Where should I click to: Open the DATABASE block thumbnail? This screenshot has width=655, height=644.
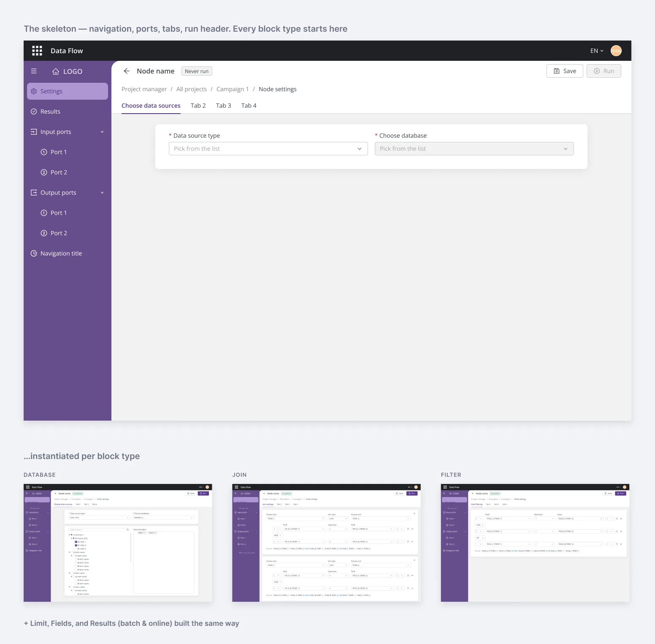[x=118, y=543]
